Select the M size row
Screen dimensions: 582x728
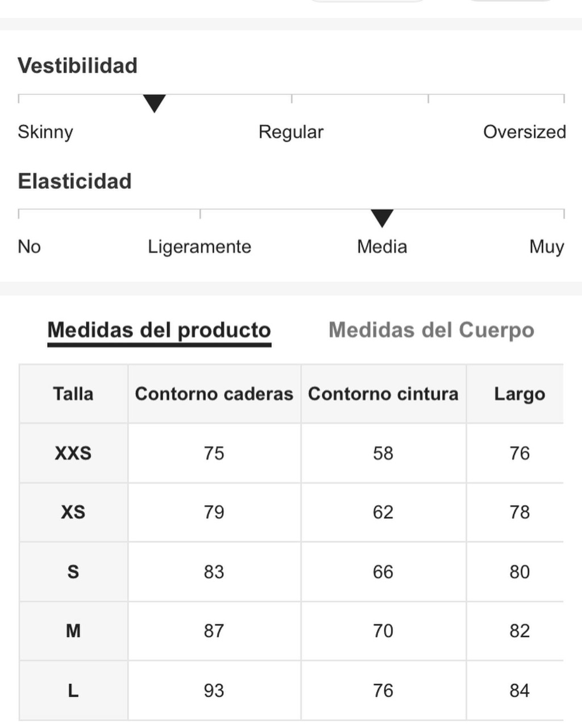291,631
